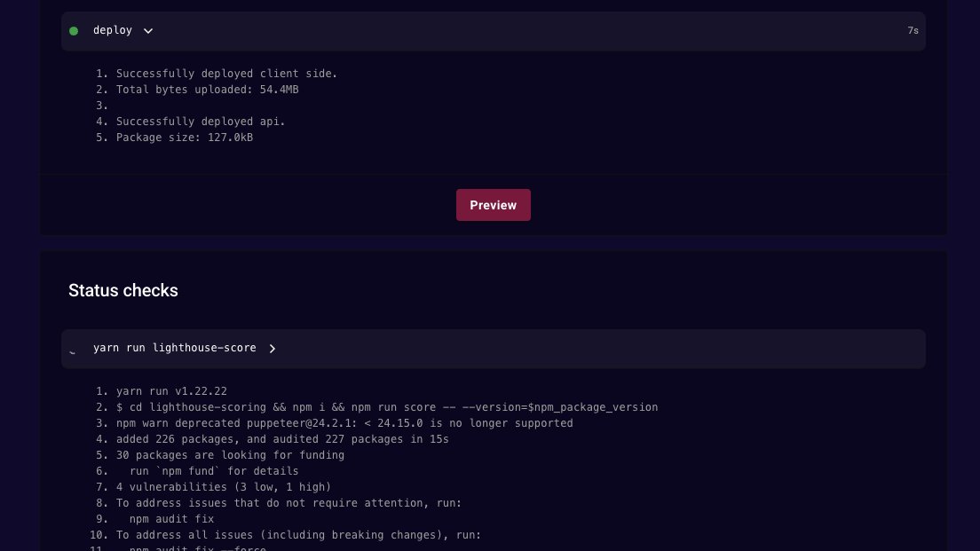Click the green deploy status dot
The height and width of the screenshot is (551, 980).
(x=74, y=30)
